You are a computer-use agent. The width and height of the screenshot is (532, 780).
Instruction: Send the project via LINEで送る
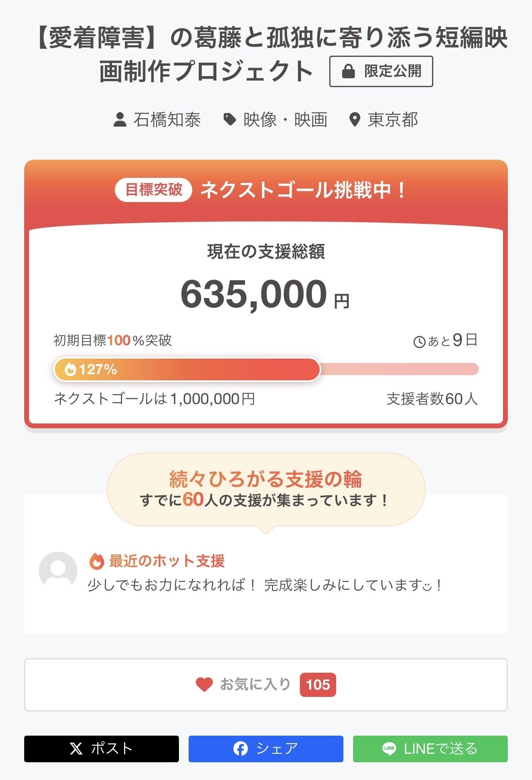(x=430, y=749)
